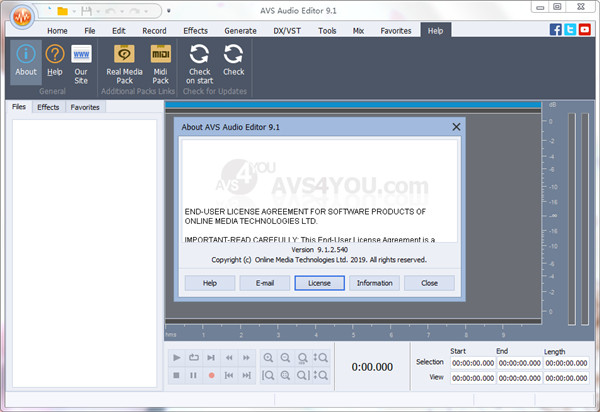Click the Save disk icon in quick toolbar
Image resolution: width=600 pixels, height=412 pixels.
(86, 11)
